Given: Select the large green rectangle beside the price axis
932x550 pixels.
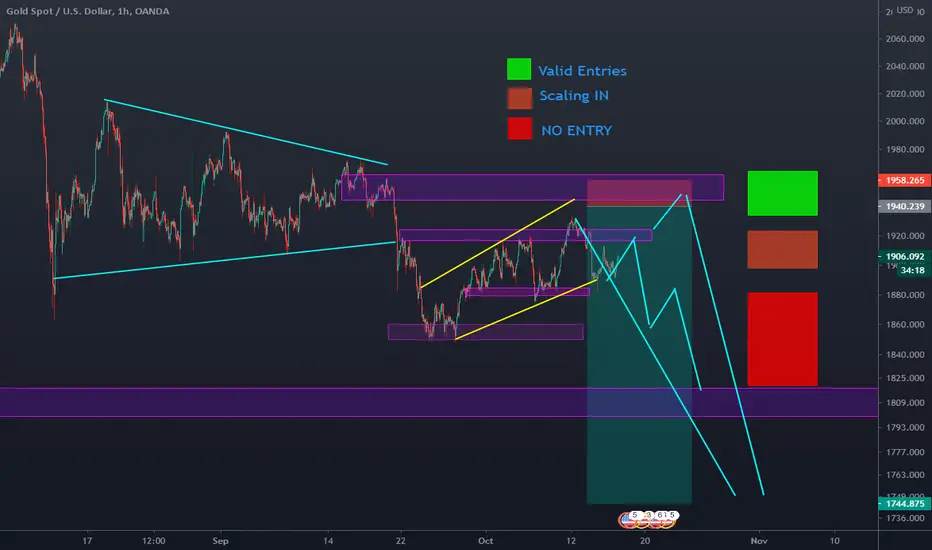Looking at the screenshot, I should (x=782, y=193).
